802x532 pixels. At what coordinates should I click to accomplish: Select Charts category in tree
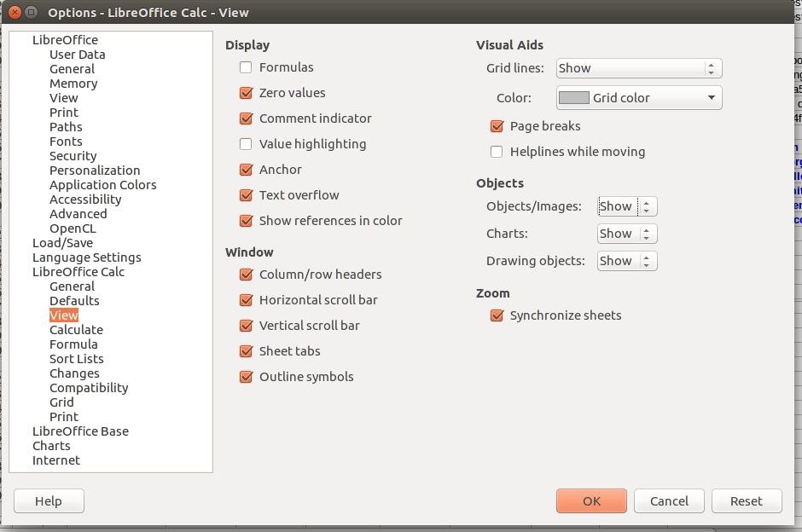[51, 446]
